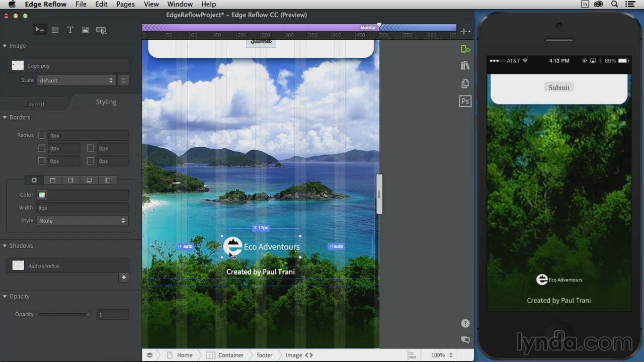The width and height of the screenshot is (644, 362).
Task: Click footer in the breadcrumb
Action: click(x=265, y=355)
